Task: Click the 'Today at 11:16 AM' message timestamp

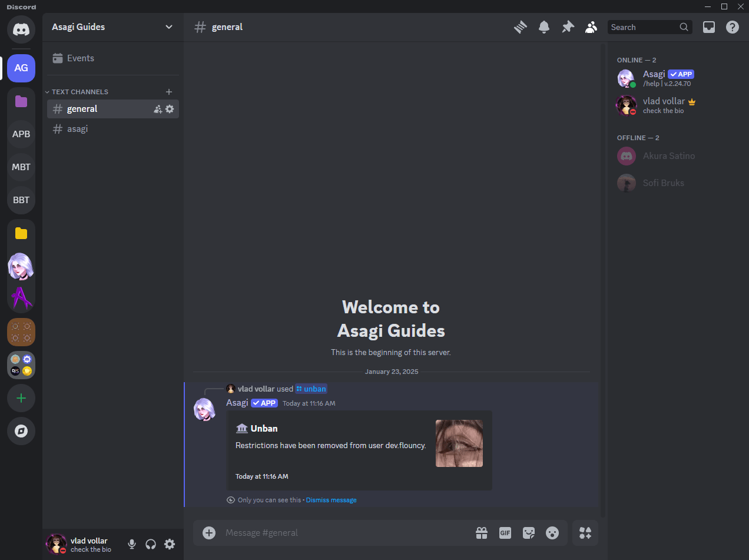Action: pos(309,403)
